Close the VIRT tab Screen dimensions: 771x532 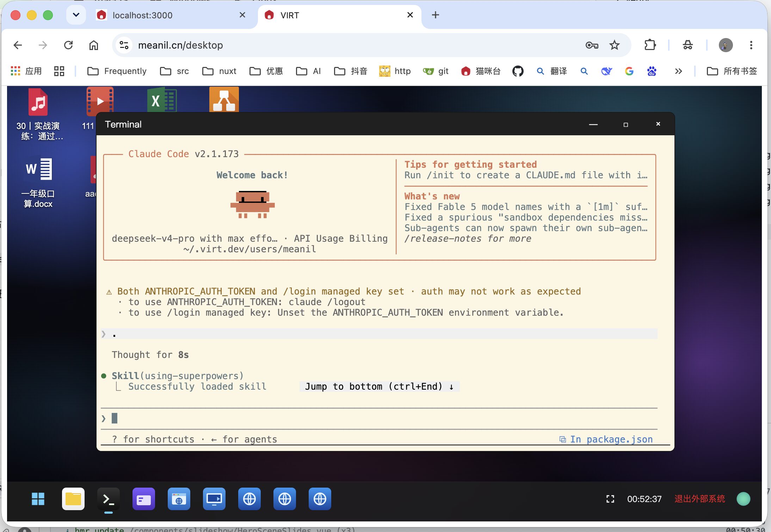point(410,15)
